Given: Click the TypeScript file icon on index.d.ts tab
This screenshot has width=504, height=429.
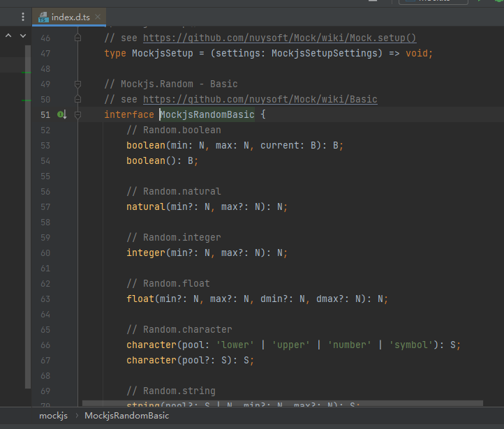Looking at the screenshot, I should [x=43, y=16].
